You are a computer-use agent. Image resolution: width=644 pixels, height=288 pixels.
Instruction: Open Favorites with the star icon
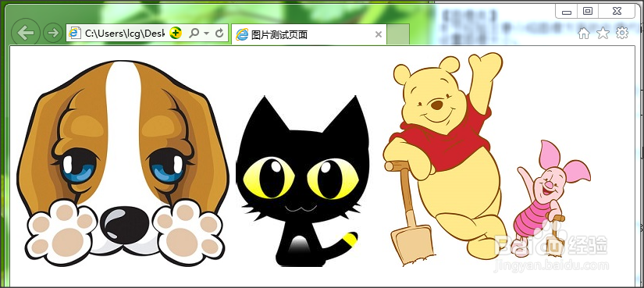(603, 34)
